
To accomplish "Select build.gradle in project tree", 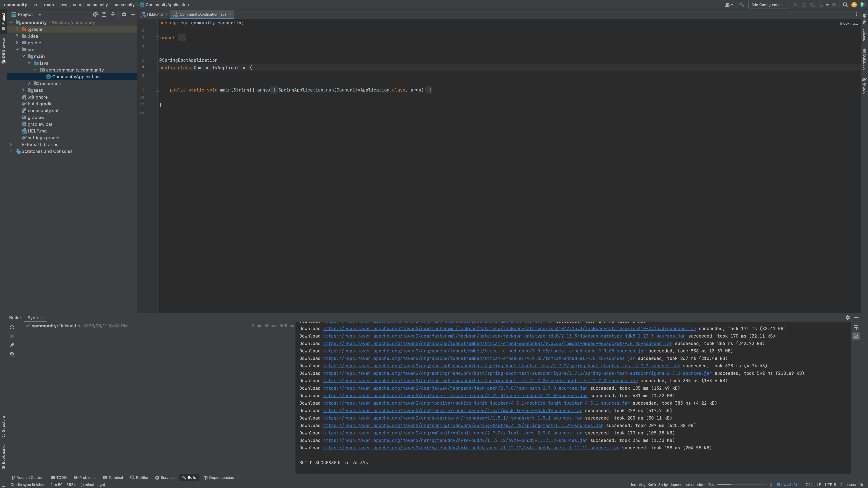I will (40, 104).
